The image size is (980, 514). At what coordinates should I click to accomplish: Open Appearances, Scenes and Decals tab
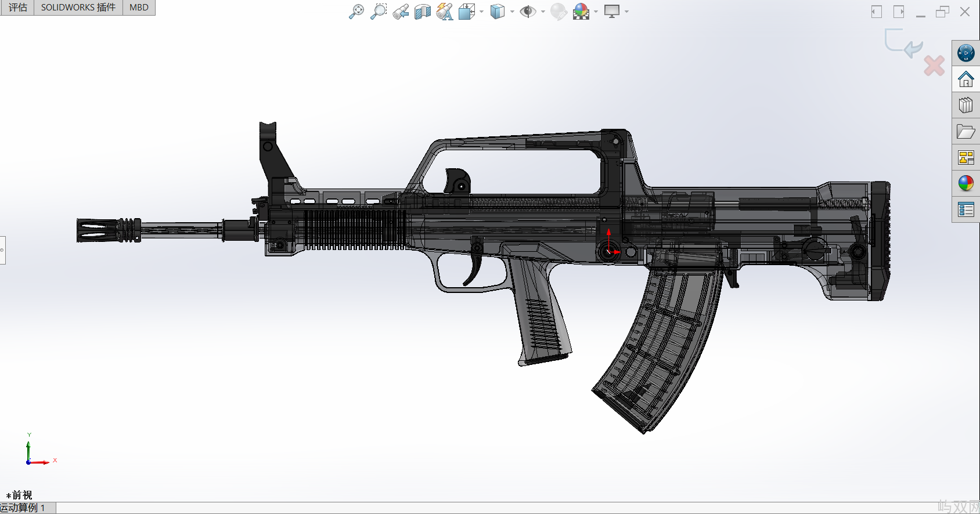click(966, 183)
